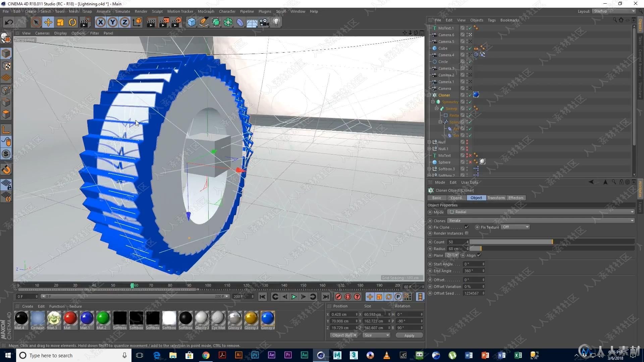644x362 pixels.
Task: Click the Create menu in menu bar
Action: pos(30,11)
